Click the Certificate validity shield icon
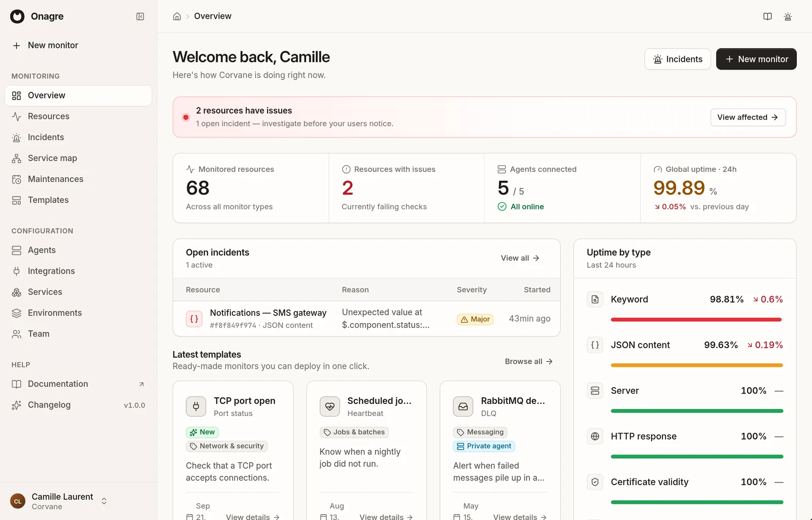 tap(595, 482)
